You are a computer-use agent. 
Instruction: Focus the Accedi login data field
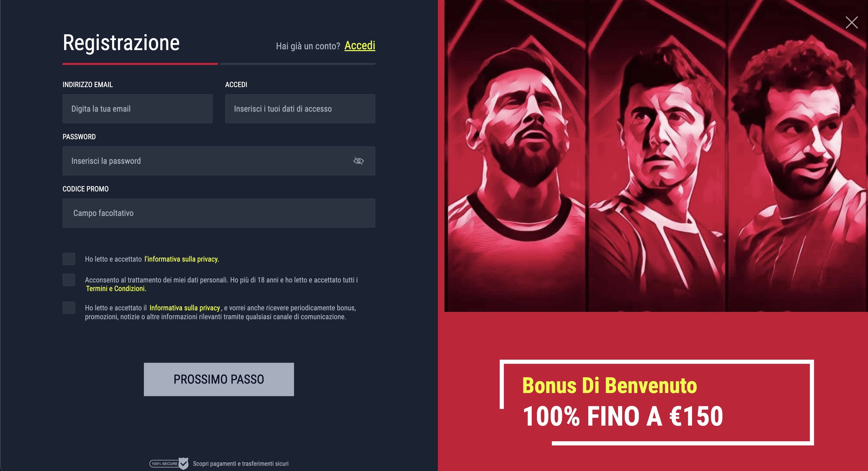tap(300, 108)
